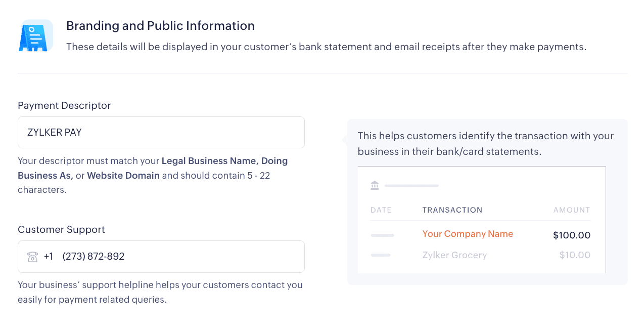The width and height of the screenshot is (644, 326).
Task: Click the blue storefront branding icon
Action: tap(36, 35)
